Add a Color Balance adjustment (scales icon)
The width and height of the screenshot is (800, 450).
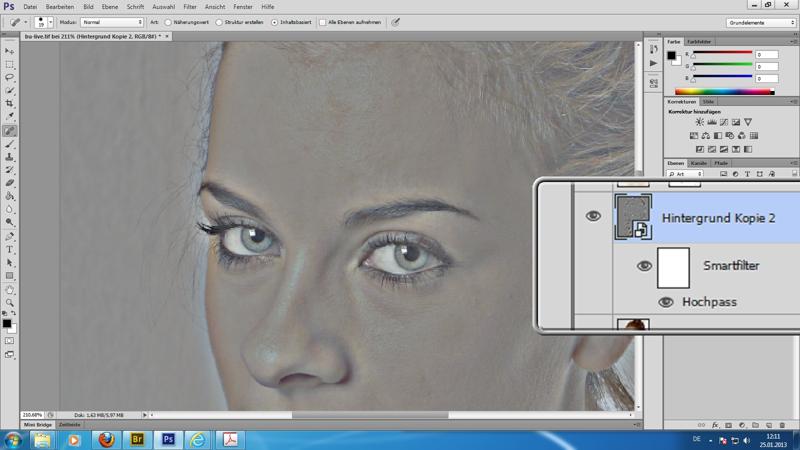tap(706, 136)
